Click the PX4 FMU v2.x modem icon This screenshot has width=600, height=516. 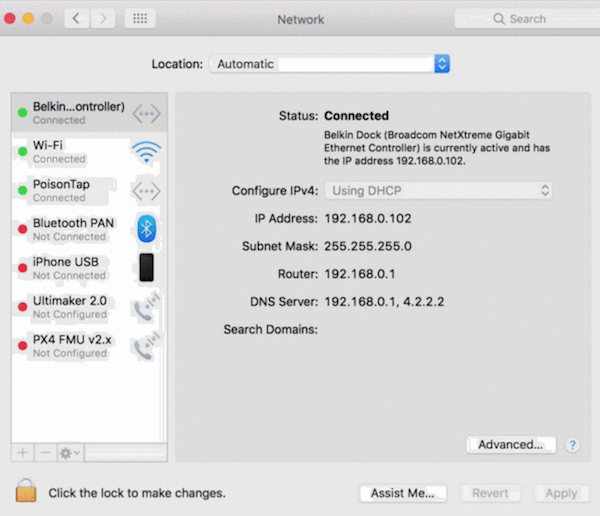(x=146, y=347)
